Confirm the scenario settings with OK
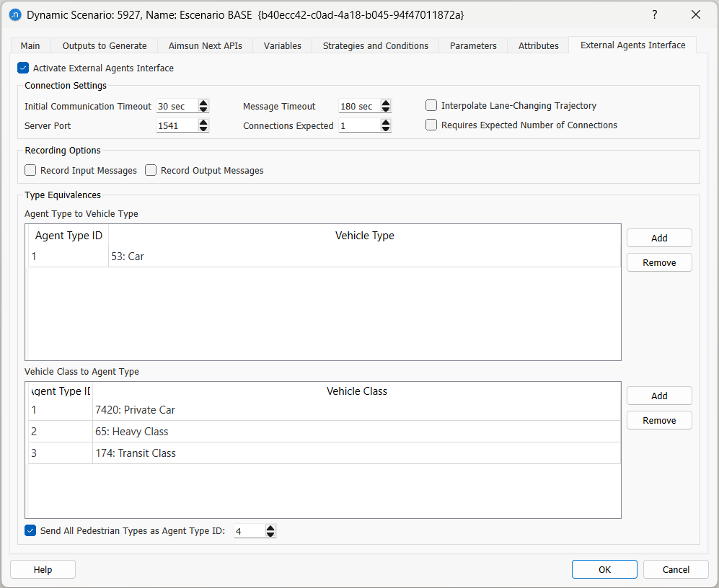 (604, 569)
